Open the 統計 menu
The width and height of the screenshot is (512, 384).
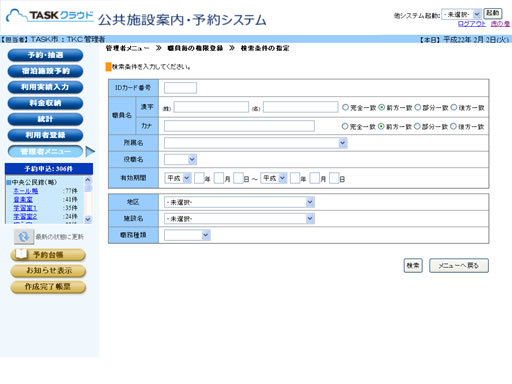(45, 119)
